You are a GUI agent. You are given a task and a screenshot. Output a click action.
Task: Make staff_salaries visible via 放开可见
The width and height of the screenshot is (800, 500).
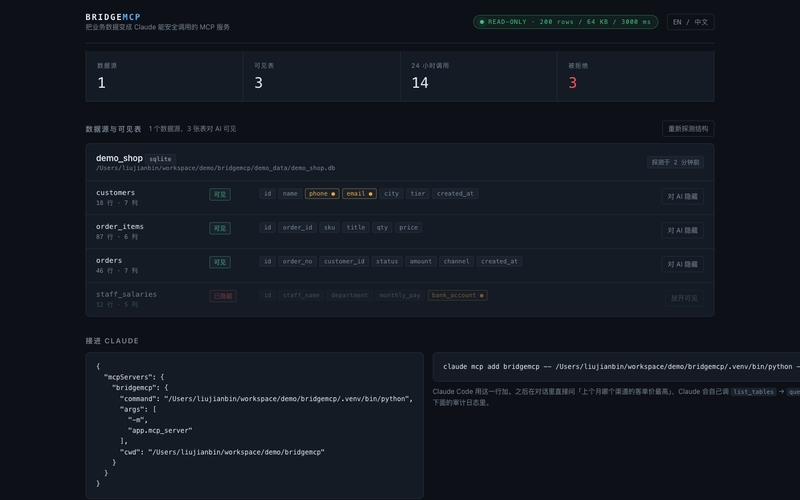click(x=684, y=298)
